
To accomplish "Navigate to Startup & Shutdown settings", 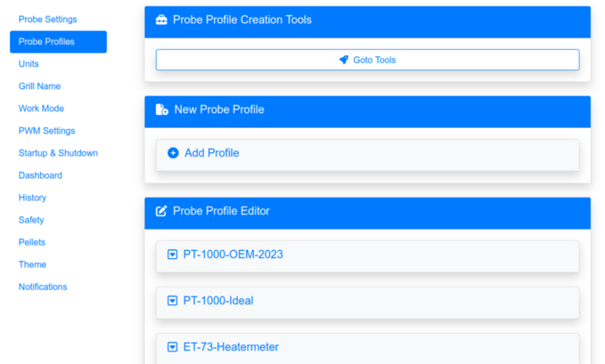I will pos(58,153).
